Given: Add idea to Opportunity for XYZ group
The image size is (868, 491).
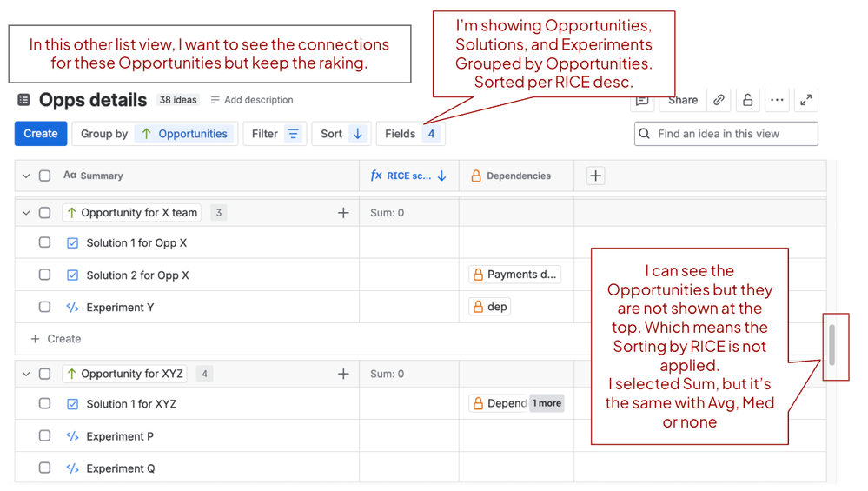Looking at the screenshot, I should pos(343,375).
